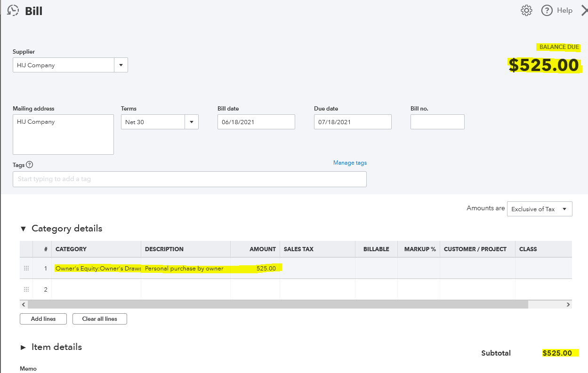Screen dimensions: 588x373
Task: Open the settings gear icon
Action: tap(526, 10)
